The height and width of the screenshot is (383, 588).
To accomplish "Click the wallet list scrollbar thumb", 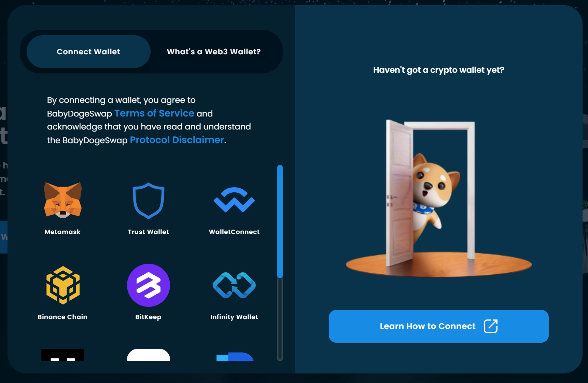I will click(x=280, y=221).
